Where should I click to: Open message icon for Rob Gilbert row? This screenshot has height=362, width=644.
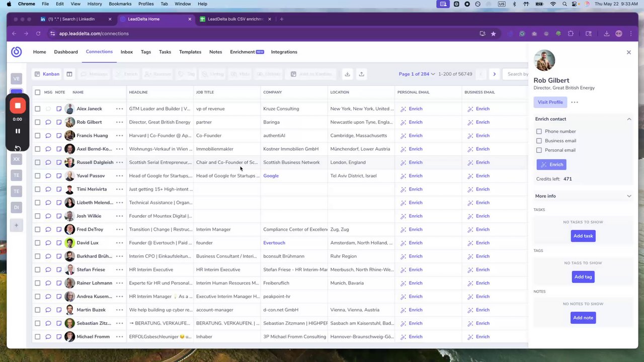coord(48,122)
